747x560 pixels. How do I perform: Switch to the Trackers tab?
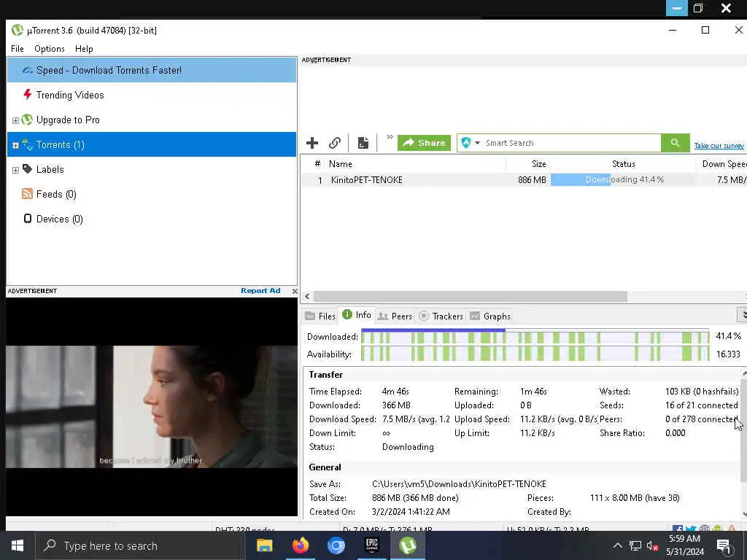click(x=441, y=316)
